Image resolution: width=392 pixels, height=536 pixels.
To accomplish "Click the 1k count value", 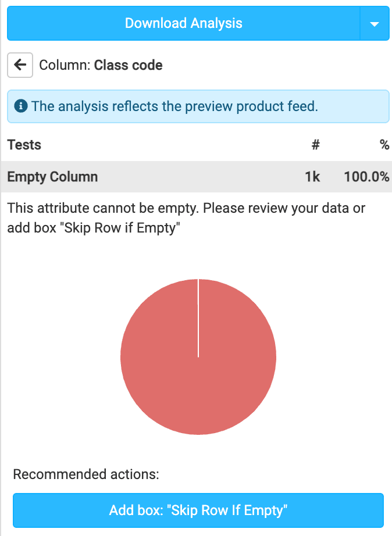I will (312, 177).
